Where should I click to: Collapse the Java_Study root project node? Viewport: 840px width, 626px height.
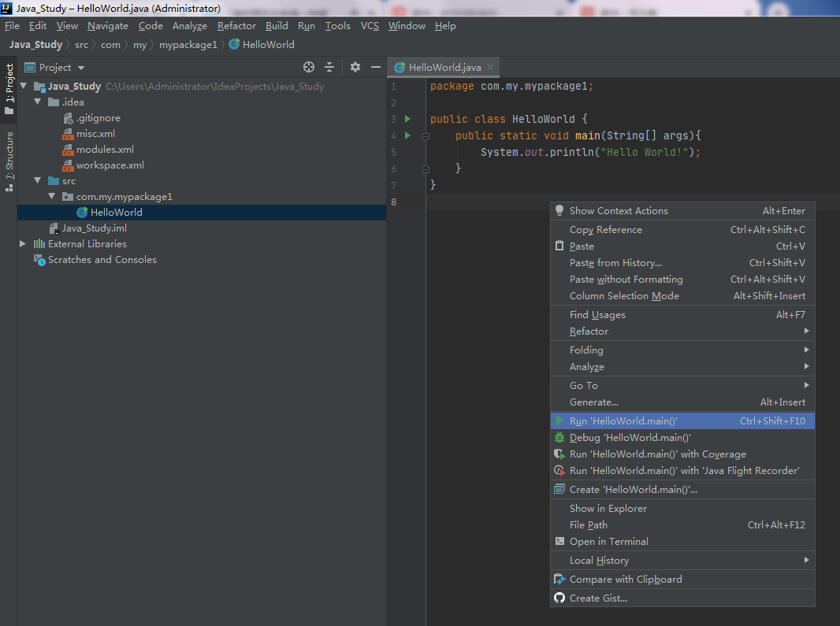point(23,86)
